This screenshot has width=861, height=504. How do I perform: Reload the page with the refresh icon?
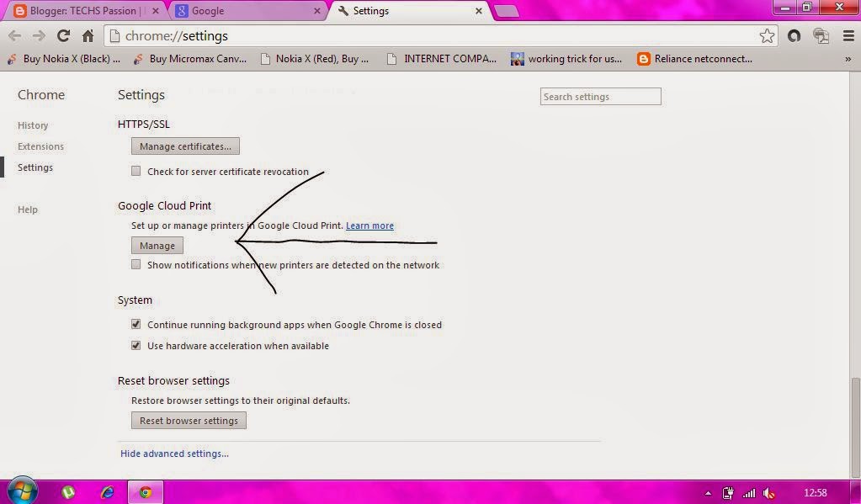pos(63,36)
